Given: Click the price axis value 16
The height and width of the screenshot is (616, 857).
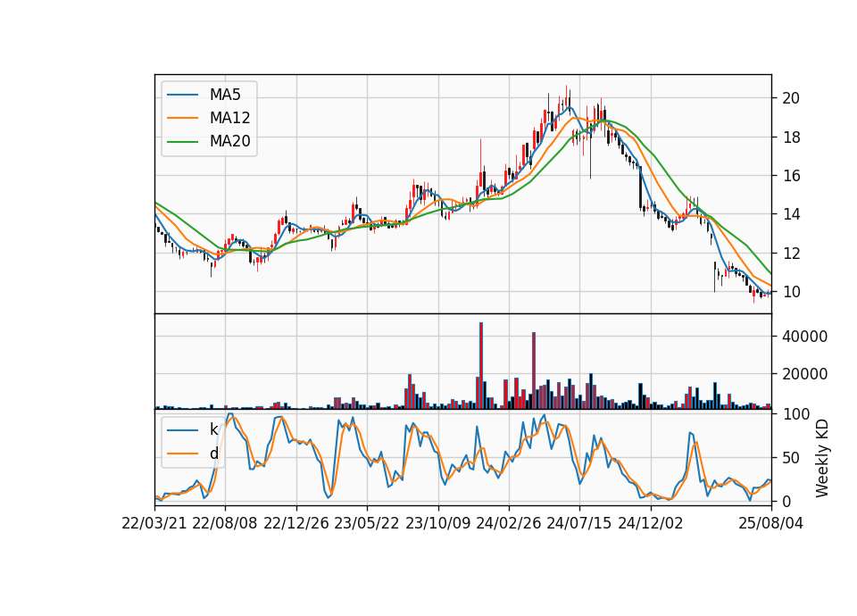Looking at the screenshot, I should [791, 176].
